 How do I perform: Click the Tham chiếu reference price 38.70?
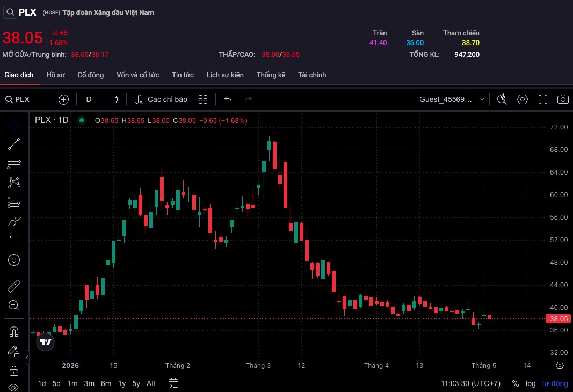[470, 43]
